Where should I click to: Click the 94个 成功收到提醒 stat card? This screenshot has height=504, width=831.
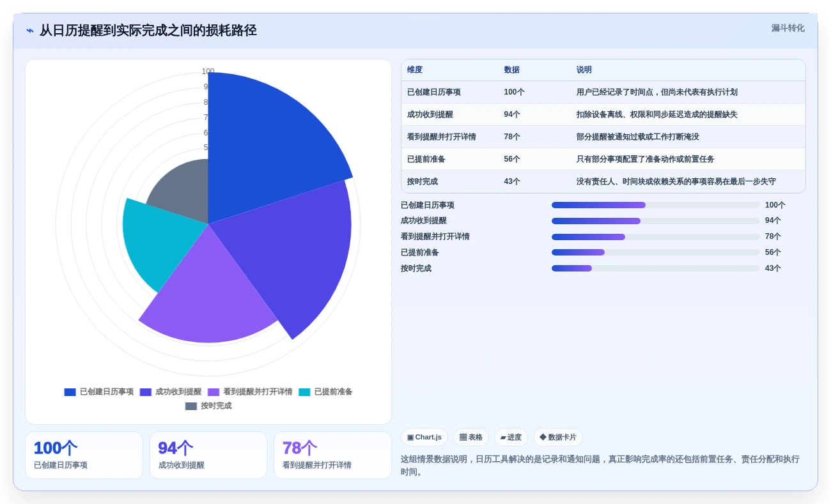point(208,455)
